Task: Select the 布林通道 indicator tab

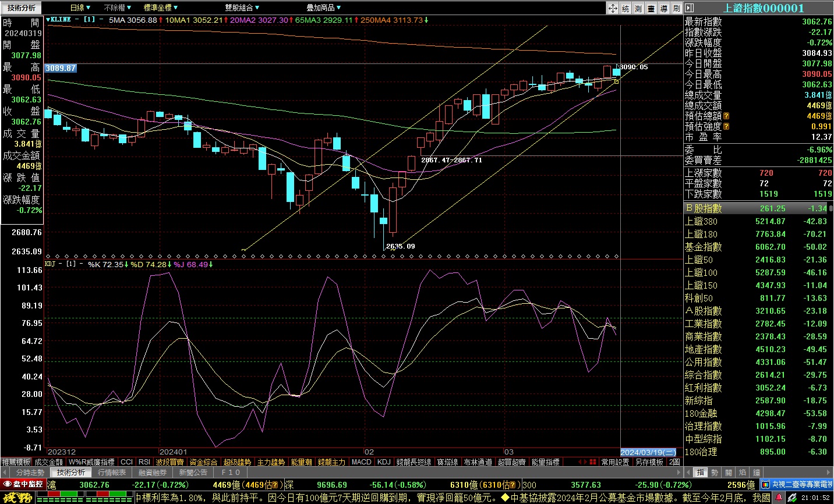Action: pos(478,462)
